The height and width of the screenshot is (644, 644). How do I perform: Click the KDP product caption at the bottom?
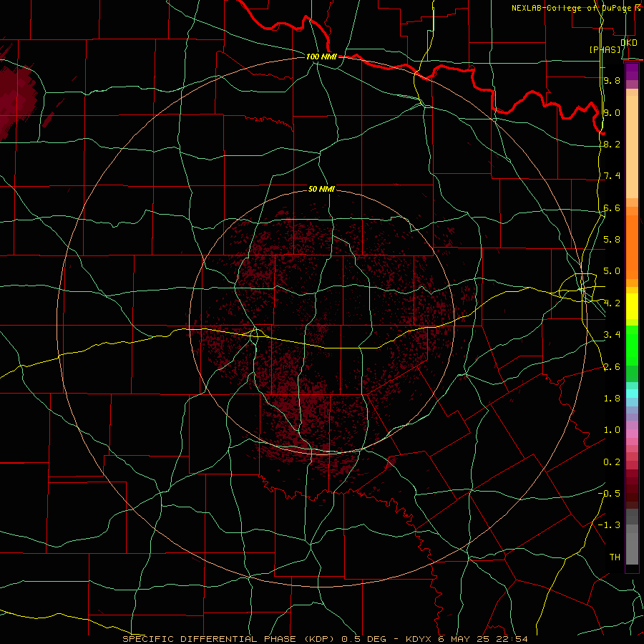pyautogui.click(x=325, y=639)
